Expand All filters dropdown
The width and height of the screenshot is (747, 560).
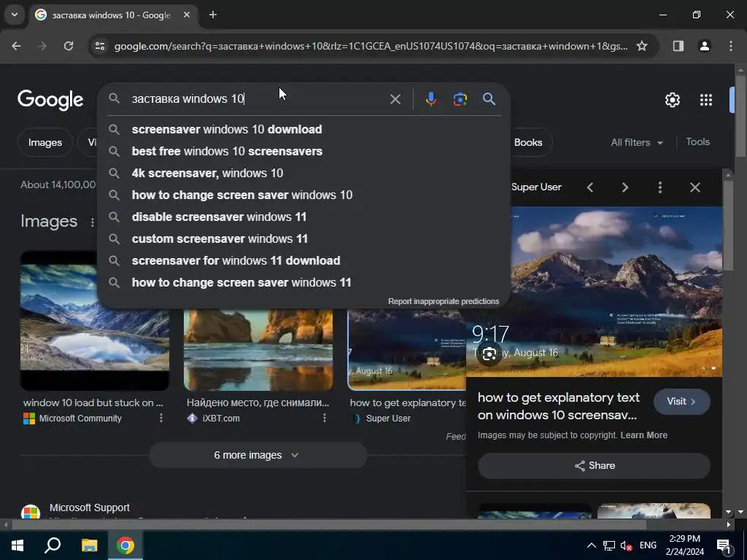click(x=637, y=142)
